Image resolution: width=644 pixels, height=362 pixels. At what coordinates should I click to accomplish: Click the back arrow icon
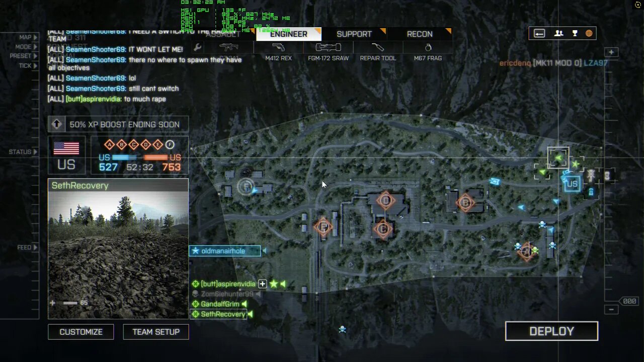[539, 34]
